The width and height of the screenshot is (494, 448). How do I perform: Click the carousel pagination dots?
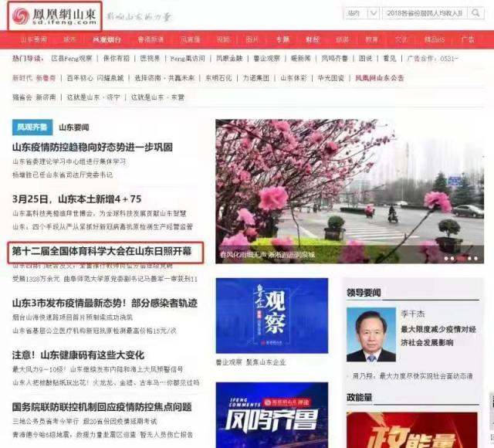tap(462, 252)
